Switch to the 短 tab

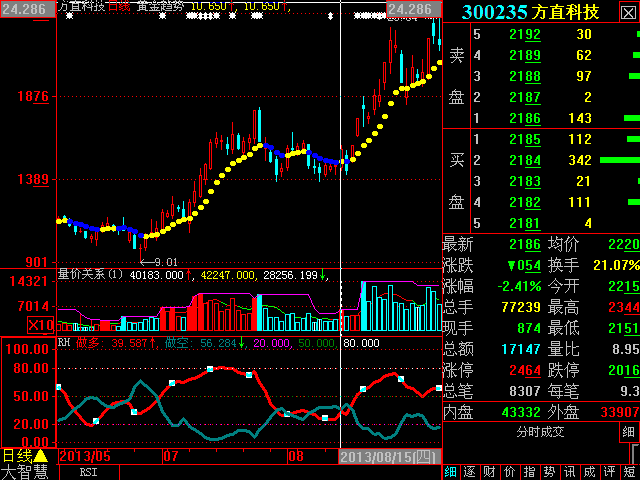629,472
